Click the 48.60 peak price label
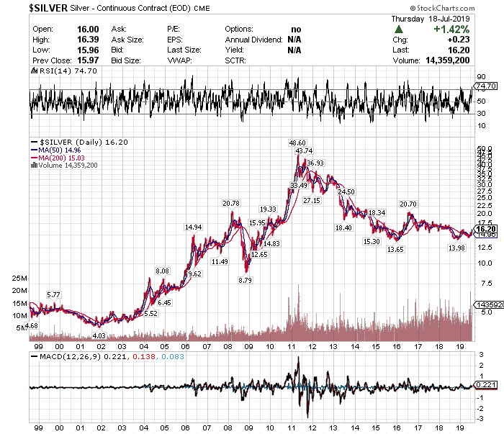 tap(297, 143)
